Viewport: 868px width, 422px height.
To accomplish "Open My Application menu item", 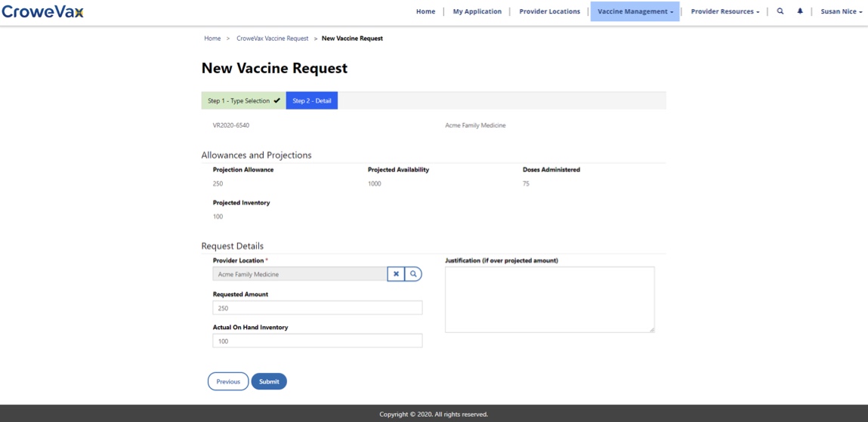I will pos(477,11).
